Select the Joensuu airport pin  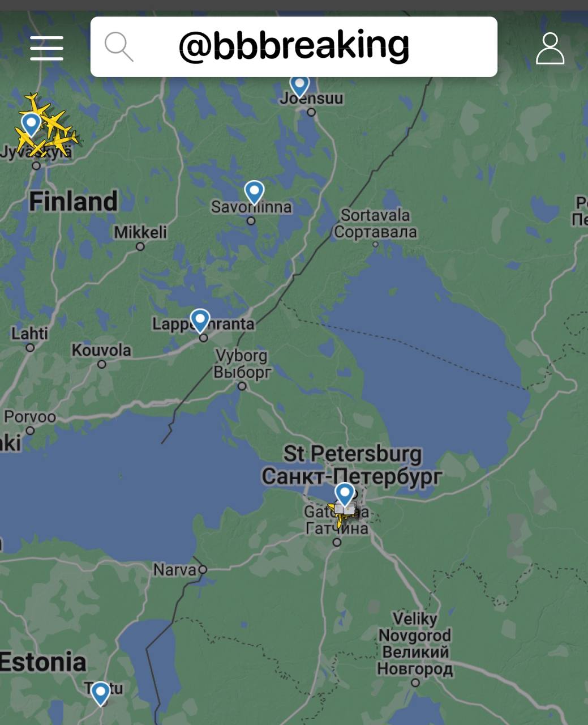pos(299,86)
